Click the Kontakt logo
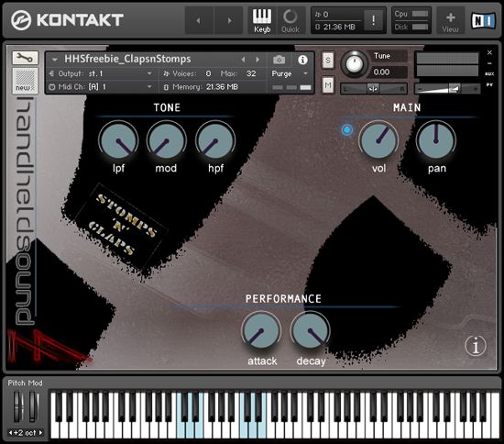This screenshot has height=444, width=504. [x=67, y=20]
